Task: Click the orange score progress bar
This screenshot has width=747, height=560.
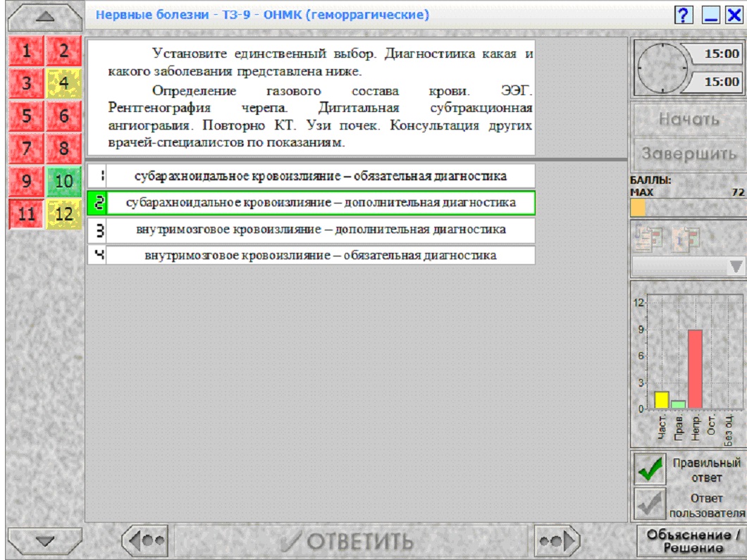Action: pyautogui.click(x=638, y=208)
